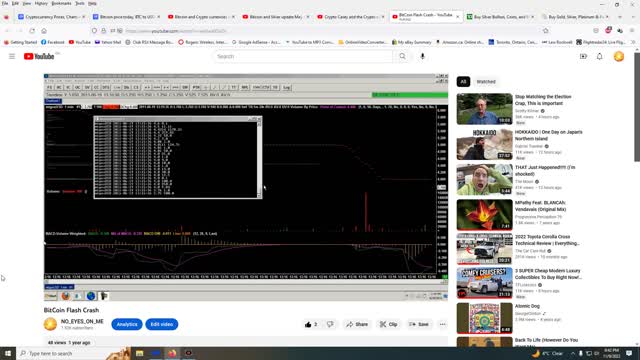Viewport: 640px width, 360px height.
Task: Go to the browser home page icon
Action: (44, 31)
